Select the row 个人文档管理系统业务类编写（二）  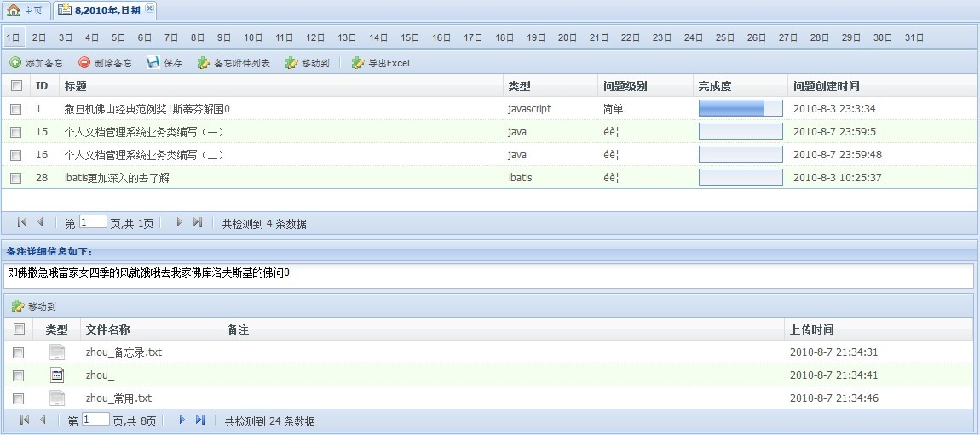coord(488,155)
